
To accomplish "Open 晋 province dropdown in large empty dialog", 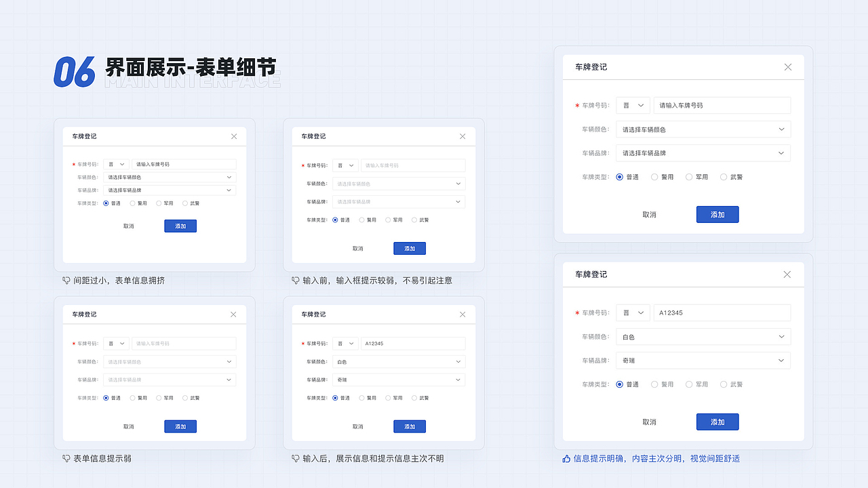I will [633, 105].
